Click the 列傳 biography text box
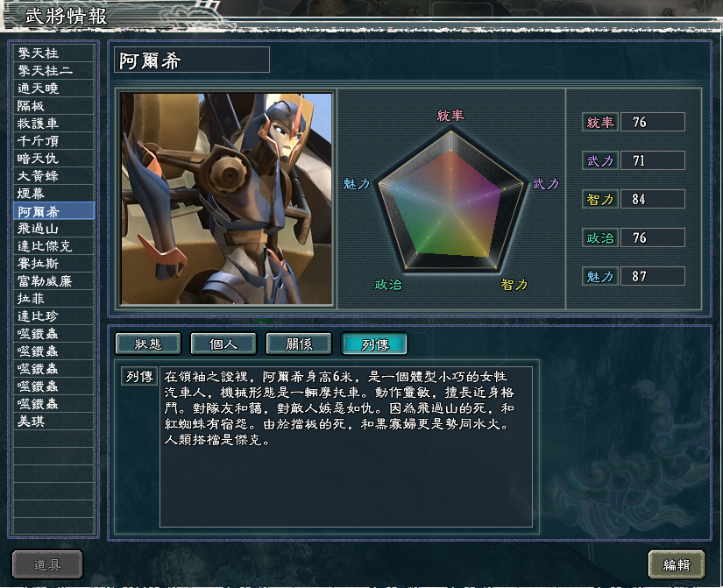Viewport: 723px width, 588px height. 346,447
